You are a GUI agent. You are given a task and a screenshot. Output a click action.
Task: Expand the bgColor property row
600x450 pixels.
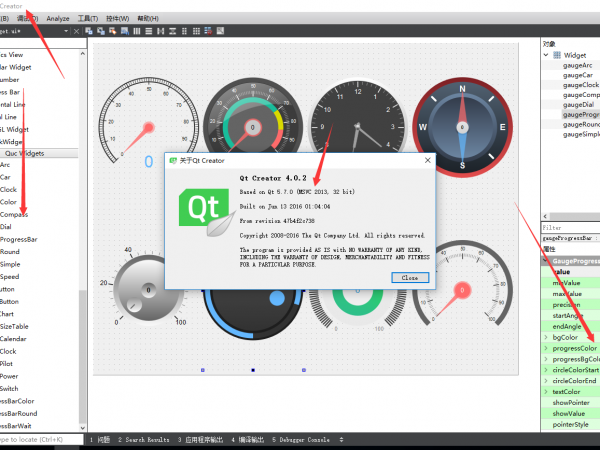pyautogui.click(x=545, y=338)
